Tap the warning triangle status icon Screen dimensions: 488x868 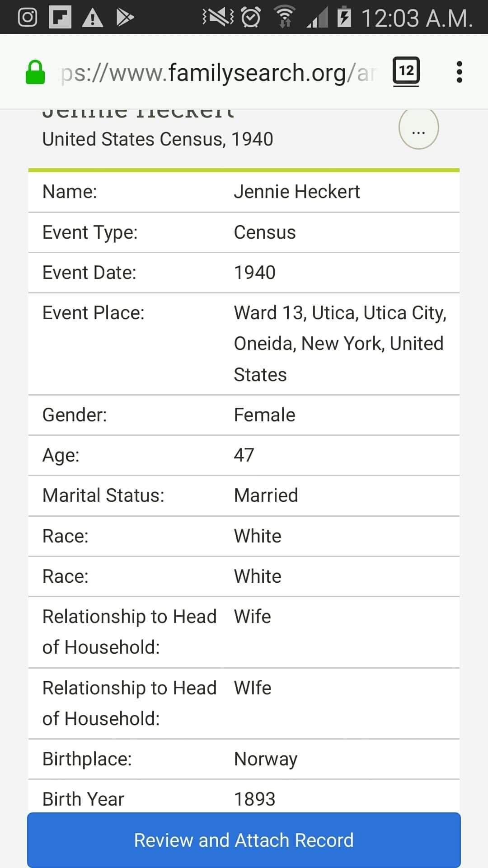[93, 18]
